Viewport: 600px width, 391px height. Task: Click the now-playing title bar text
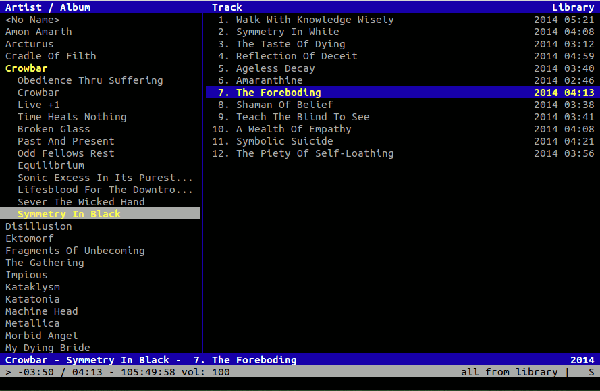point(151,360)
